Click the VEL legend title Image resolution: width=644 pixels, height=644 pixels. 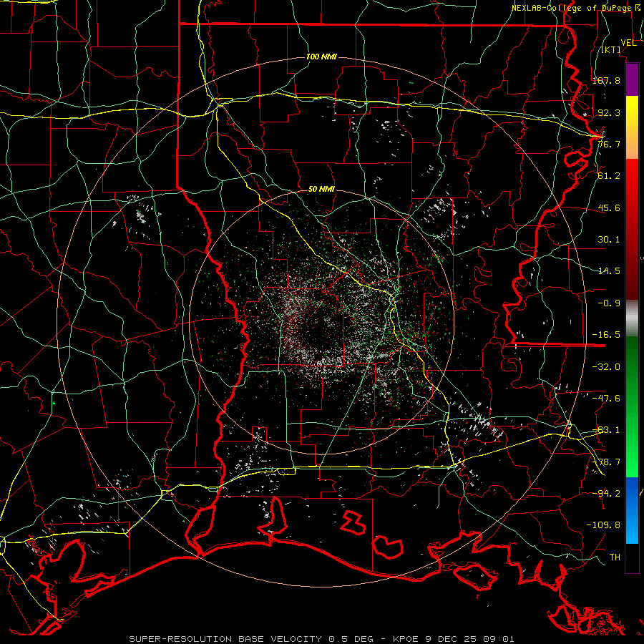629,43
